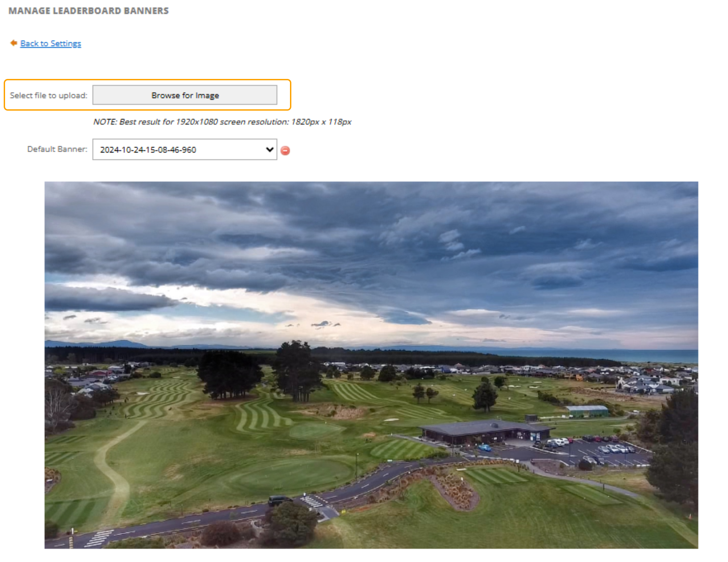Click the clubhouse building in the banner photo
728x562 pixels.
click(486, 431)
